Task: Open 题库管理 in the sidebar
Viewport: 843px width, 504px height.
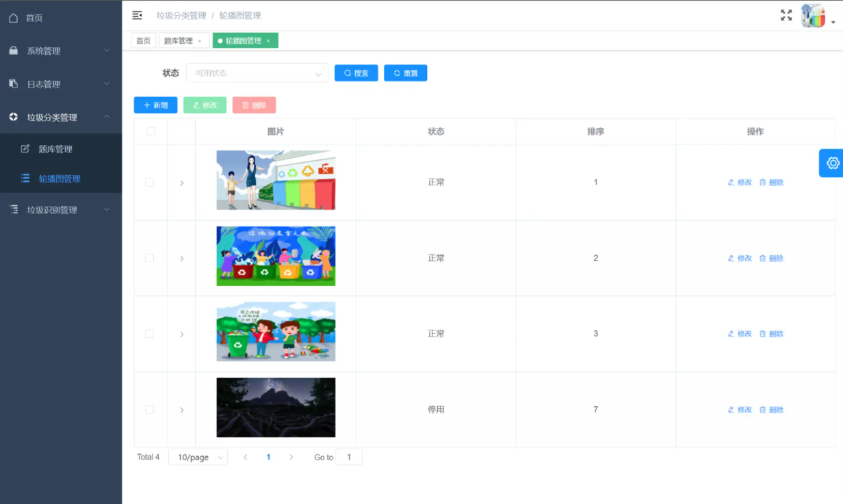Action: 61,149
